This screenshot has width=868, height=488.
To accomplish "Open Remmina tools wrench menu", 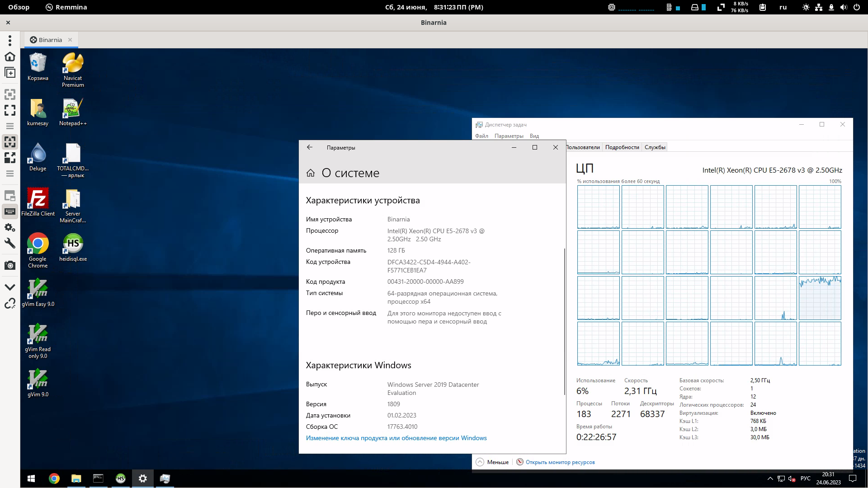I will pos(10,243).
